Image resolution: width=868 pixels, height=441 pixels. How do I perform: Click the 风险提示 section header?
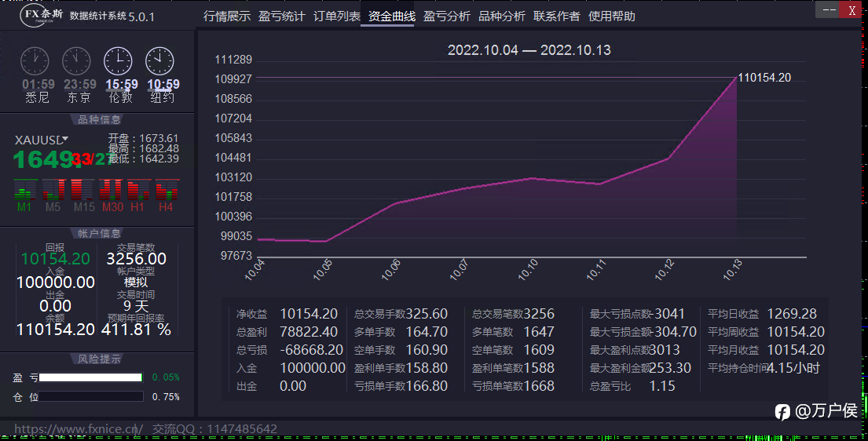99,359
